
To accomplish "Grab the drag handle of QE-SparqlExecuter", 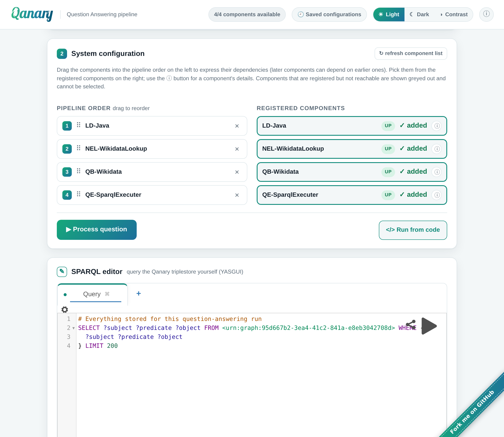I will (79, 194).
